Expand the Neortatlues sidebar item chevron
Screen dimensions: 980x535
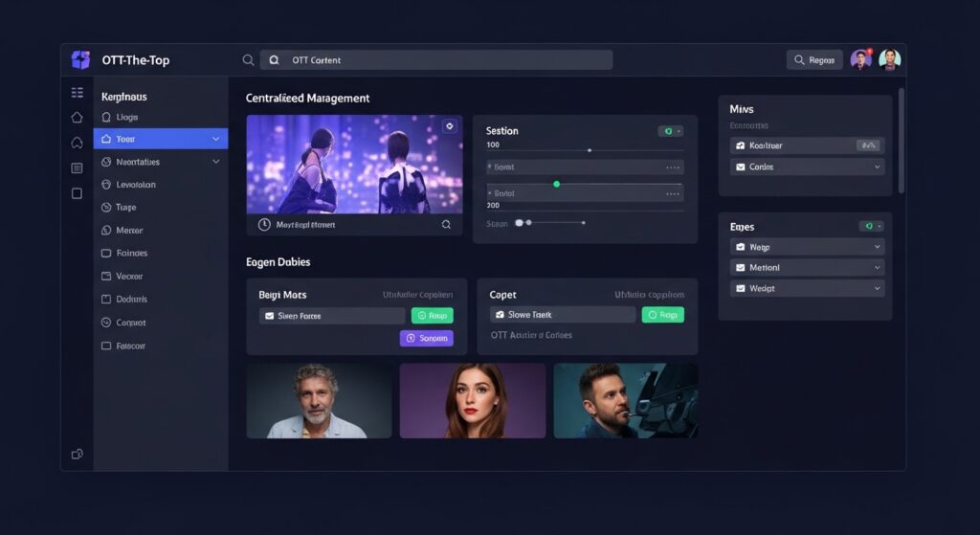(216, 162)
